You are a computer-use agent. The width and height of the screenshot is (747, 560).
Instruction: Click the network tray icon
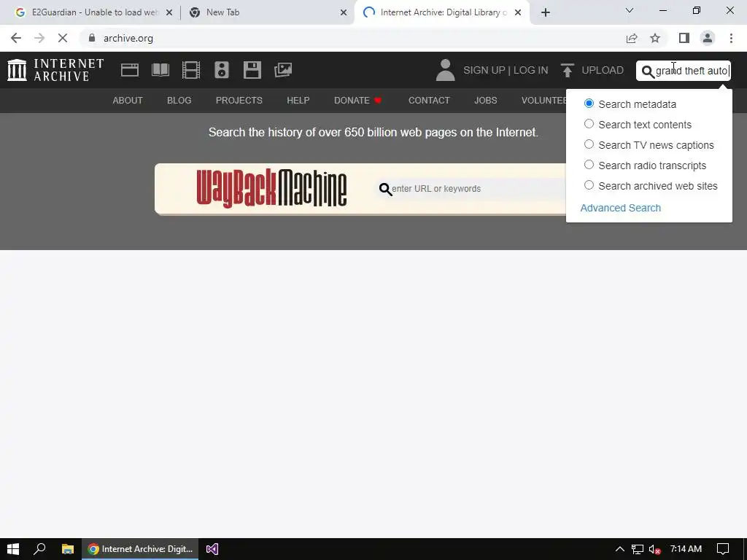click(638, 549)
